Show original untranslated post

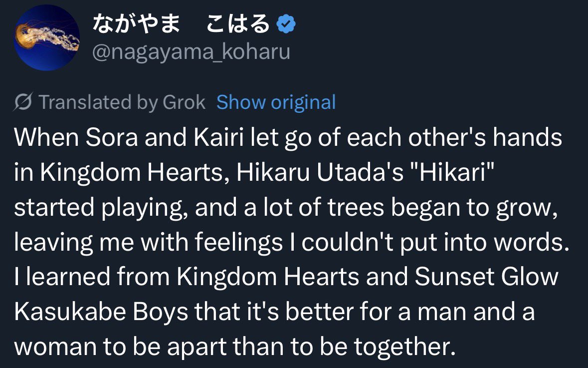coord(276,102)
